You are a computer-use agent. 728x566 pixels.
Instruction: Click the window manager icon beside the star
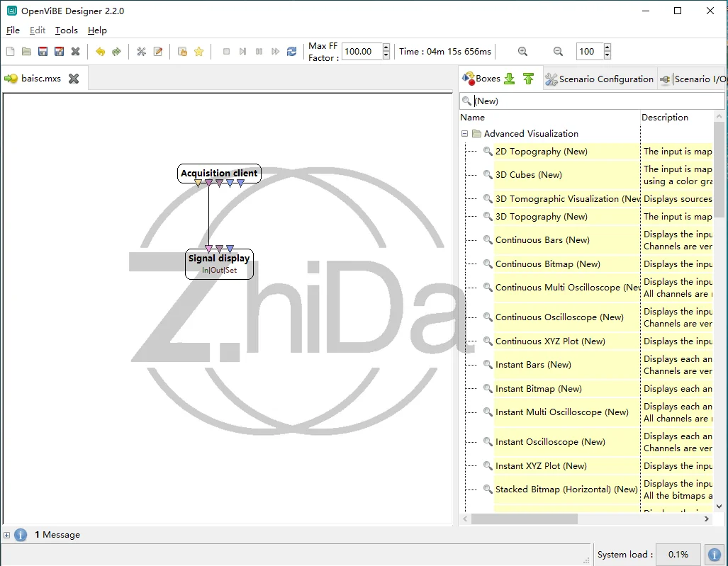(182, 52)
